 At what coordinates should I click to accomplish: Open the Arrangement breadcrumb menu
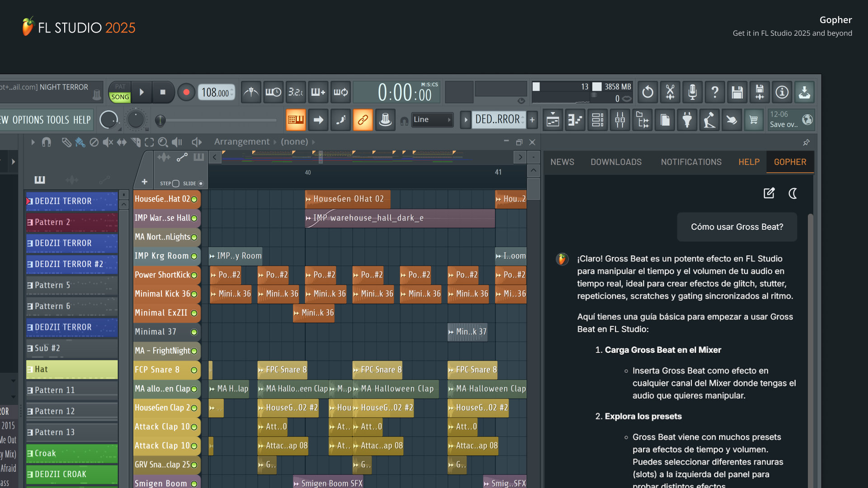[241, 142]
